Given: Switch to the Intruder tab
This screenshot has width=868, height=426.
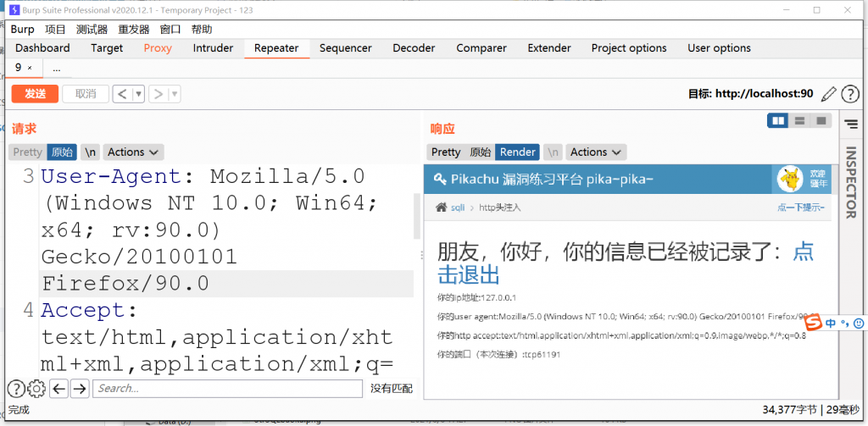Looking at the screenshot, I should tap(213, 48).
